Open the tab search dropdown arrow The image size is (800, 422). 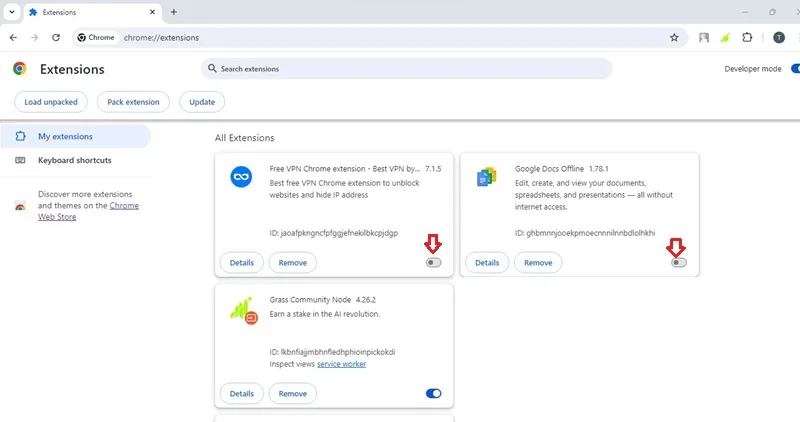click(x=12, y=12)
